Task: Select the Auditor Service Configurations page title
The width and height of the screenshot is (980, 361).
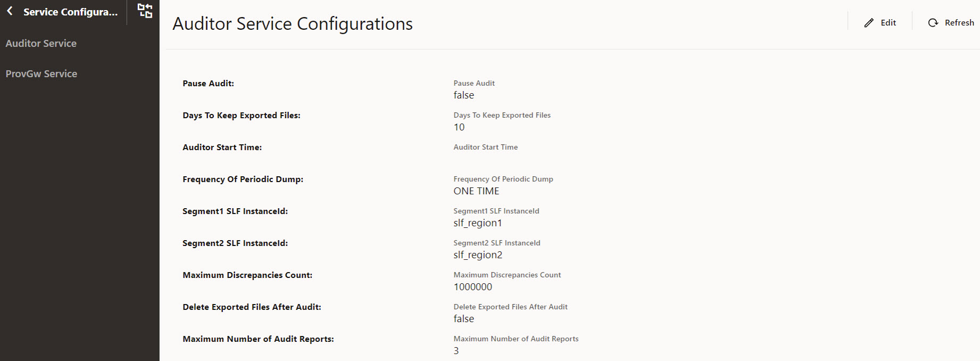Action: [x=293, y=24]
